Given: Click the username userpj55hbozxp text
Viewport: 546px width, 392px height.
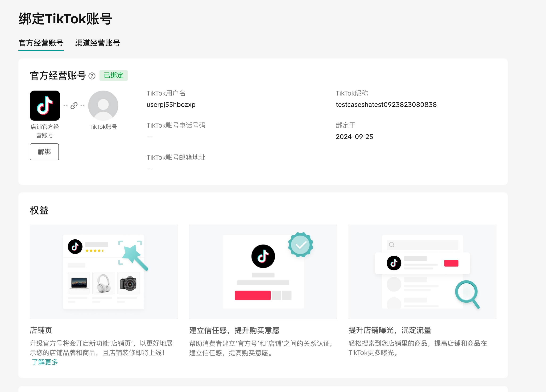Looking at the screenshot, I should (x=171, y=105).
